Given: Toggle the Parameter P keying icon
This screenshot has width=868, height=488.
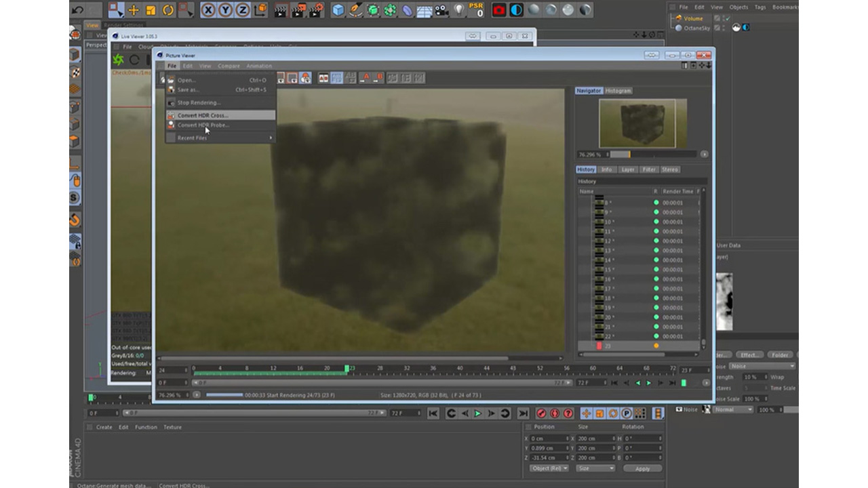Looking at the screenshot, I should coord(627,413).
